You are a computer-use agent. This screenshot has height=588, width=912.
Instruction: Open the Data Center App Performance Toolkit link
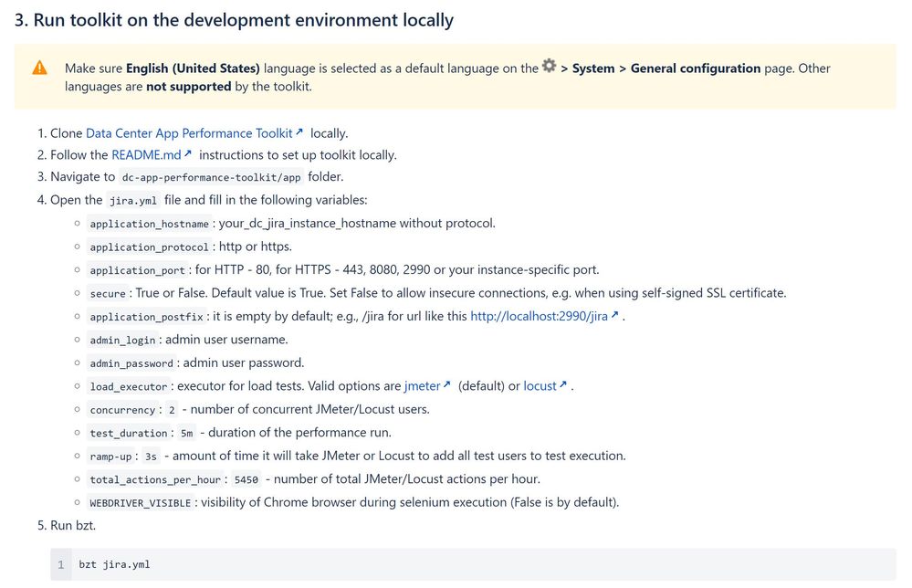coord(189,133)
